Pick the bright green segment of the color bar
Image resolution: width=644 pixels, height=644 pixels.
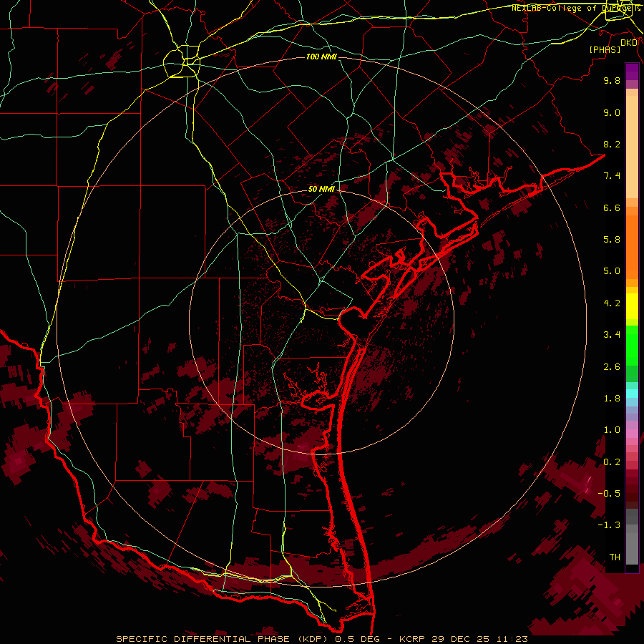pos(632,346)
